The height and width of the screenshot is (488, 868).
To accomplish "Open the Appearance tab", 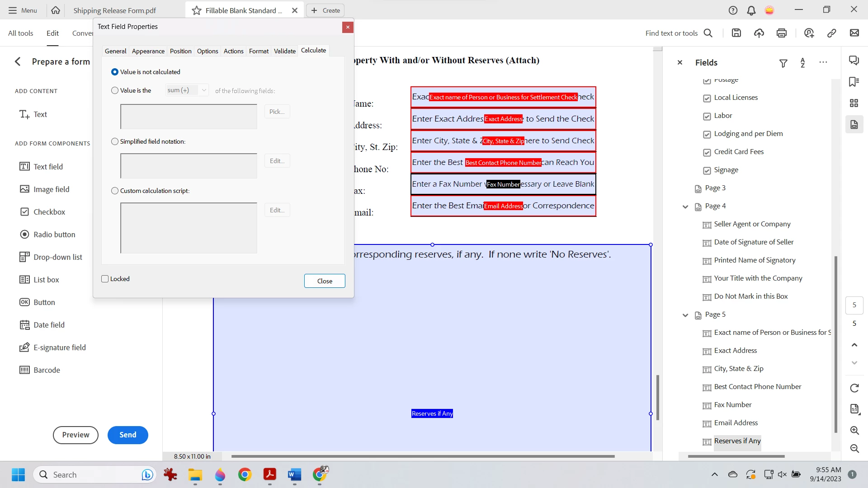I will [148, 51].
